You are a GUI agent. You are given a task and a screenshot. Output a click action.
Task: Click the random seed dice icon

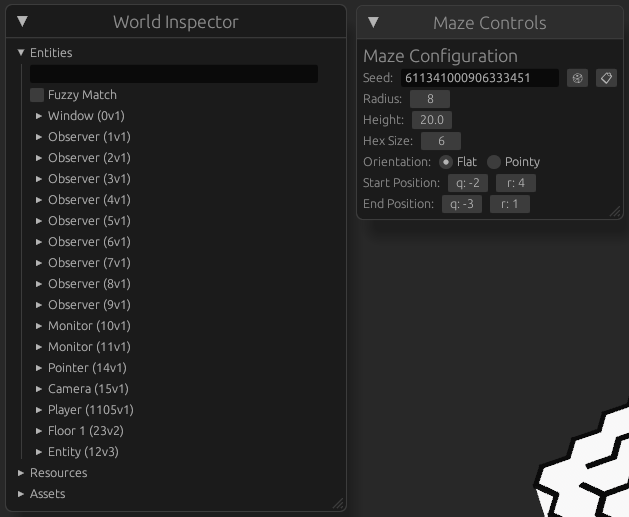point(577,78)
